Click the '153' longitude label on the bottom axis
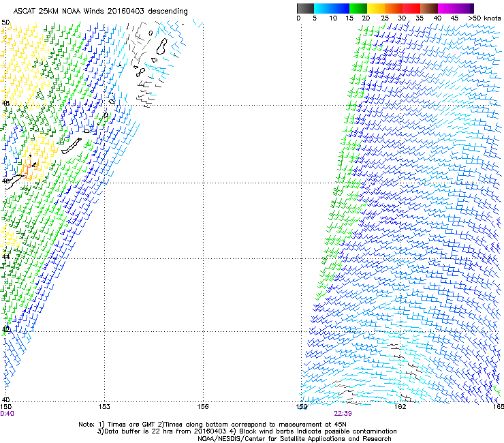Screen dimensions: 504x443 pyautogui.click(x=104, y=407)
